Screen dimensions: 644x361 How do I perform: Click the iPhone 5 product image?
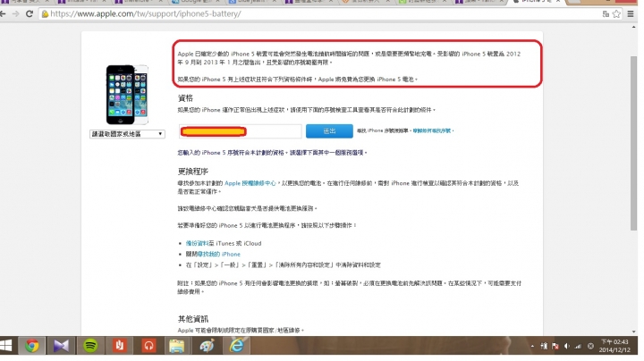pos(127,95)
